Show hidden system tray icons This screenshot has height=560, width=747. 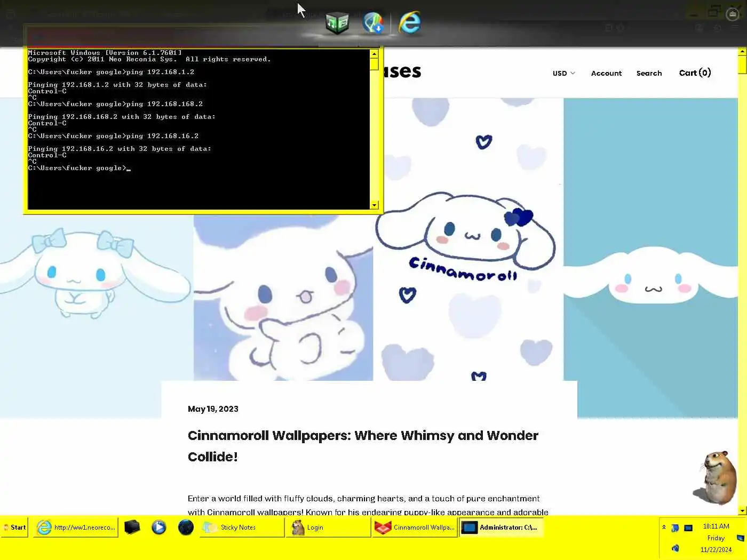[664, 527]
